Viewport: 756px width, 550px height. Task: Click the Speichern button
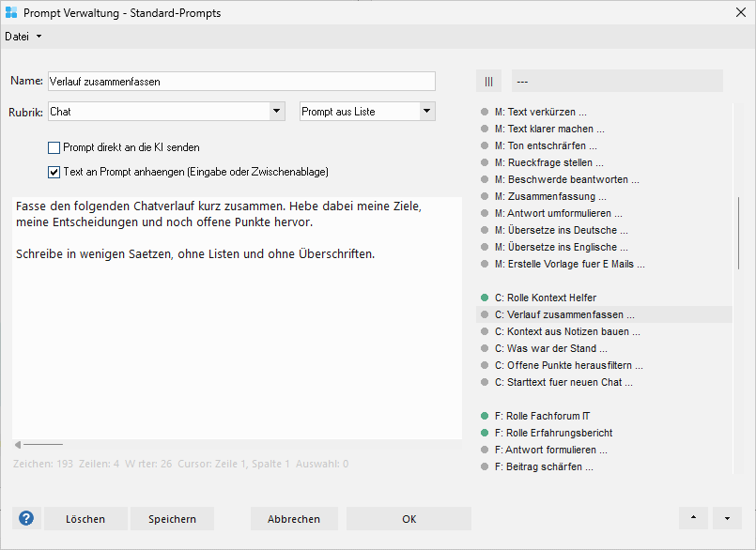click(x=172, y=519)
